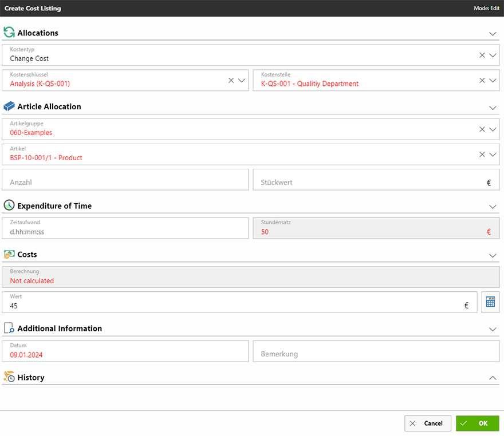Open the calculator icon beside Wert

point(490,303)
